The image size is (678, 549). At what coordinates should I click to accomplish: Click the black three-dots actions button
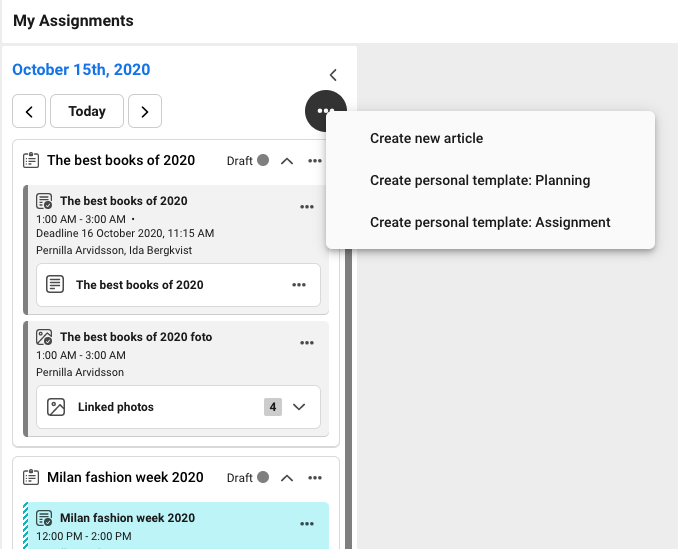pyautogui.click(x=326, y=111)
